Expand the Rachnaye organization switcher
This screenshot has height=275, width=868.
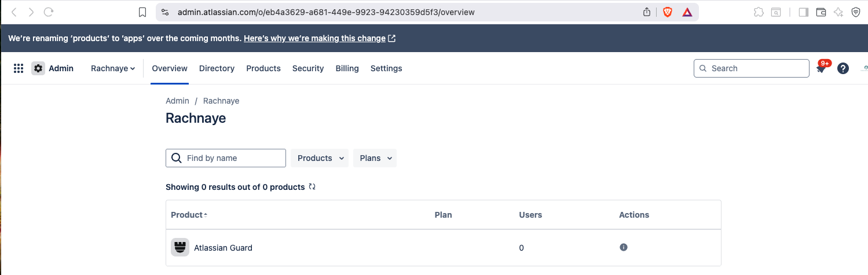tap(113, 68)
